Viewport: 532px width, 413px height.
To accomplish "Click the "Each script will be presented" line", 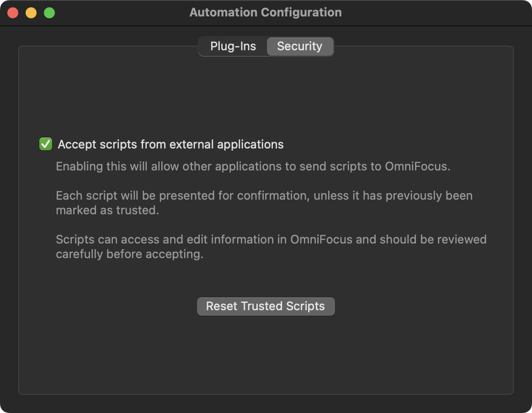I will click(x=264, y=196).
